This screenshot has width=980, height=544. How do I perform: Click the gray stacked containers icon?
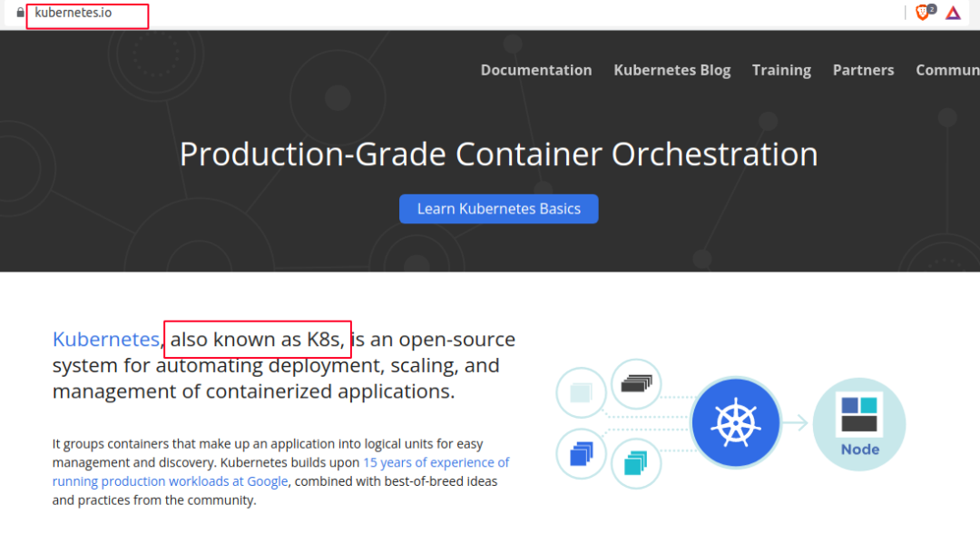[636, 383]
